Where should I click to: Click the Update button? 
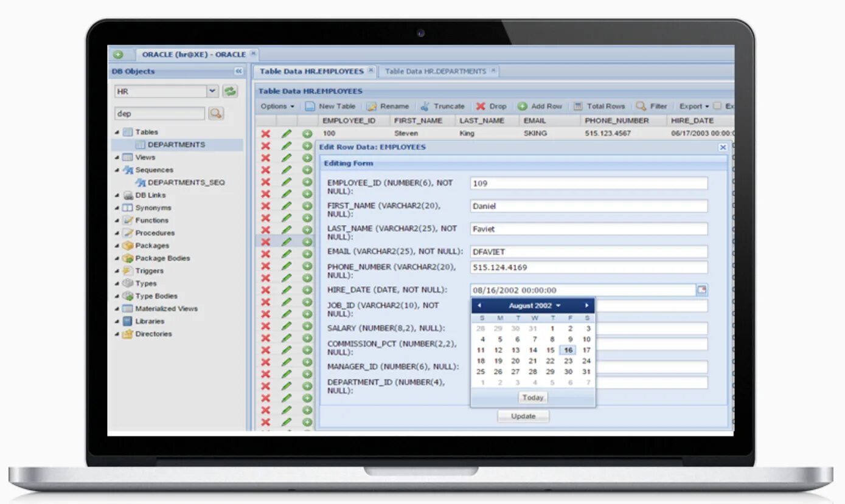(x=523, y=416)
